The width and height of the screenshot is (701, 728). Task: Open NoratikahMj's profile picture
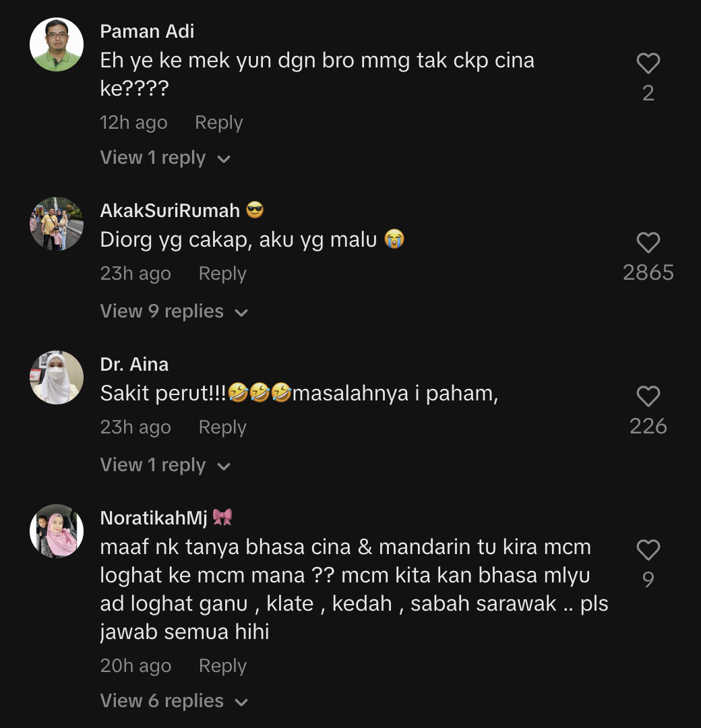[x=57, y=531]
